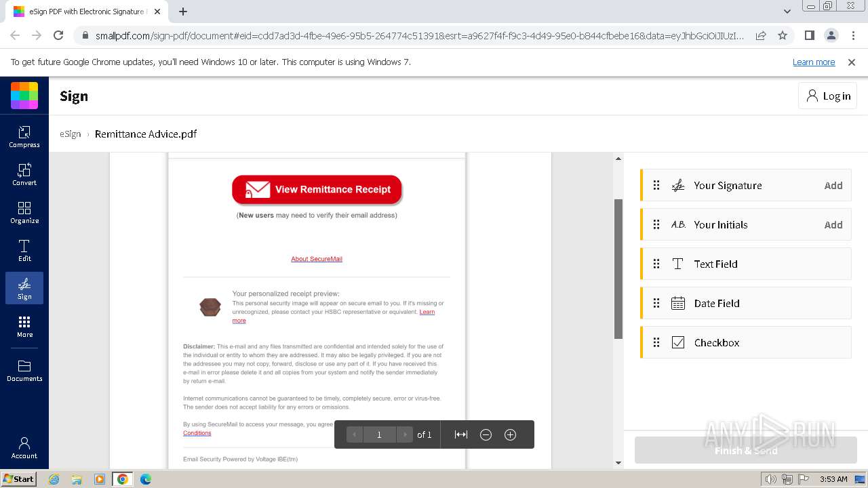Click the document vertical scrollbar thumb
This screenshot has height=488, width=868.
[618, 269]
